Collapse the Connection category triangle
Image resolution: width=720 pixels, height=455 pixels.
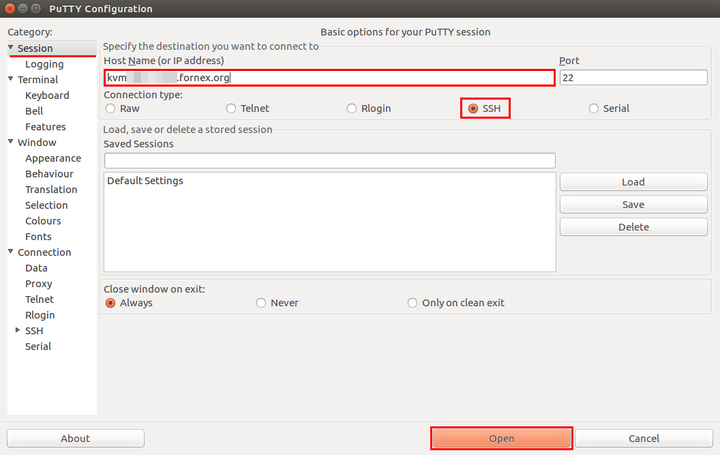[x=11, y=252]
